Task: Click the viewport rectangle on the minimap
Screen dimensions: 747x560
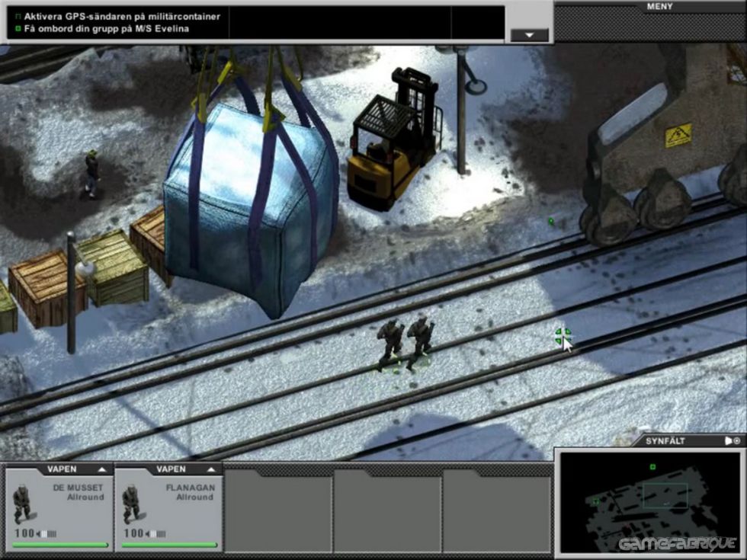Action: (x=665, y=496)
